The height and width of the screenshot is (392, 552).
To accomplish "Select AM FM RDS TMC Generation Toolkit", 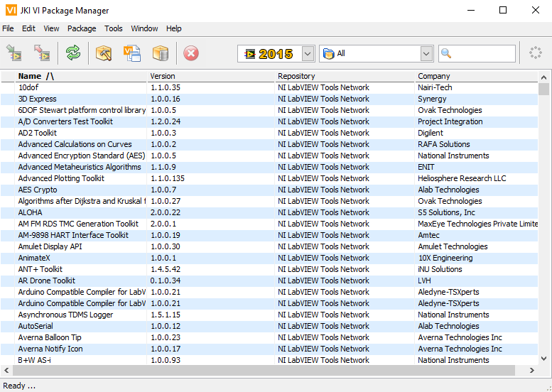I will point(269,224).
